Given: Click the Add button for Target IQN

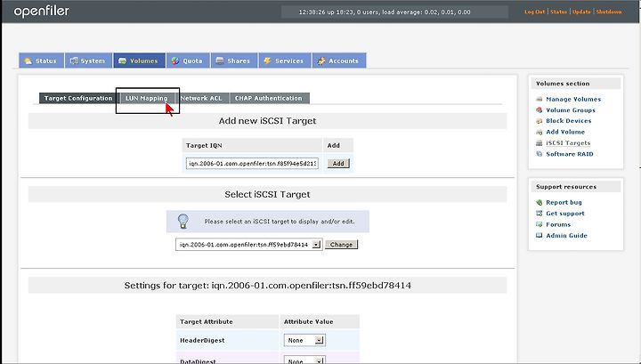Looking at the screenshot, I should (x=338, y=164).
